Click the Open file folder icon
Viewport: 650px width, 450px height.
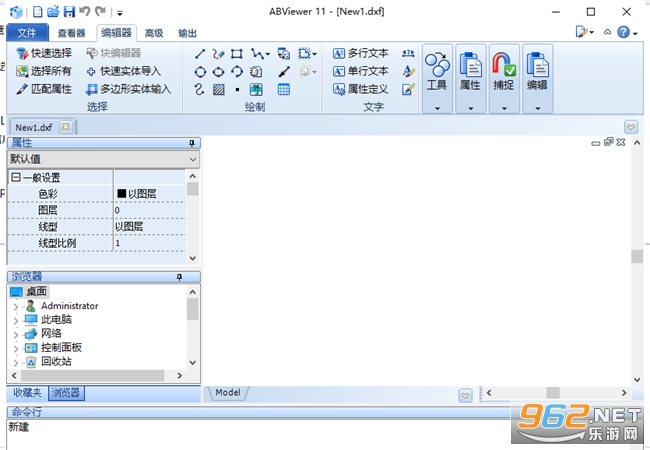(x=53, y=12)
